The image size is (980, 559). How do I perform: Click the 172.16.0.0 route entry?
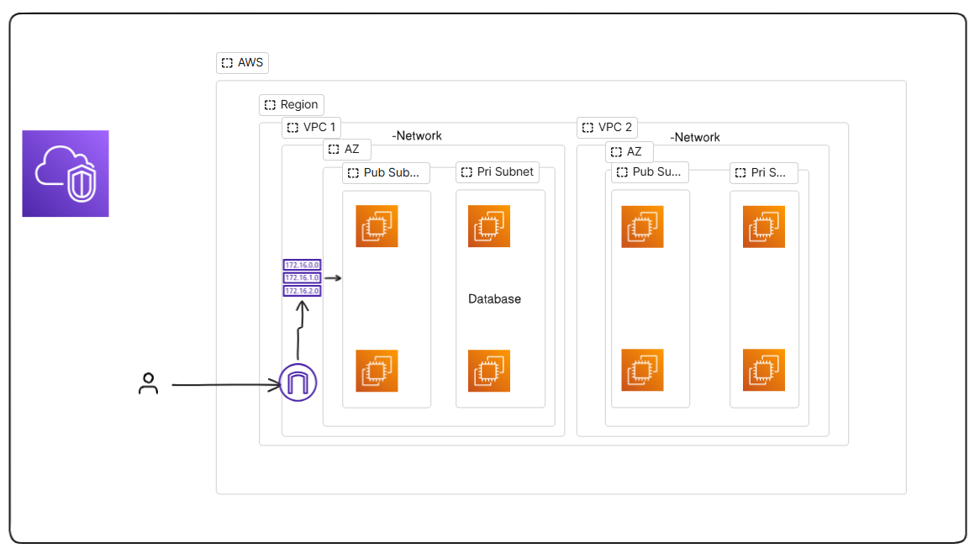pyautogui.click(x=302, y=265)
